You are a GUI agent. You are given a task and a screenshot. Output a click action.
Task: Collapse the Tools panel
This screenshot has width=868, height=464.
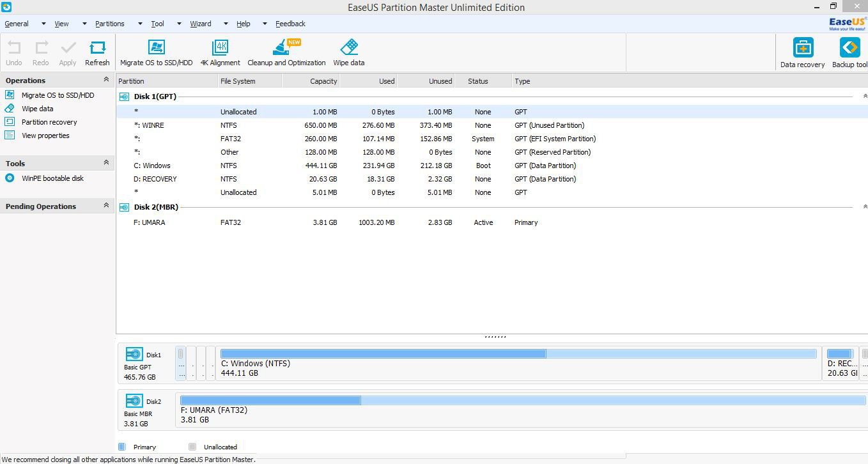106,163
